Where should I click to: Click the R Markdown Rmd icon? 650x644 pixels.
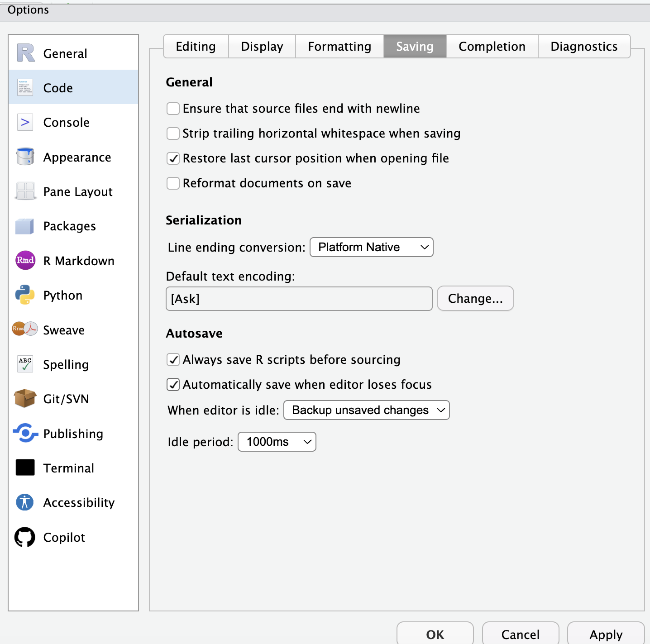[x=25, y=261]
